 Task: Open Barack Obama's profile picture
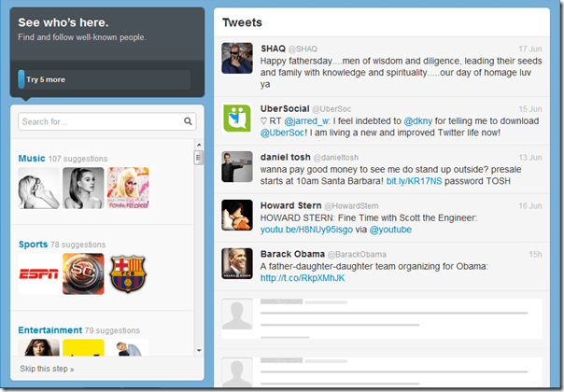point(237,263)
